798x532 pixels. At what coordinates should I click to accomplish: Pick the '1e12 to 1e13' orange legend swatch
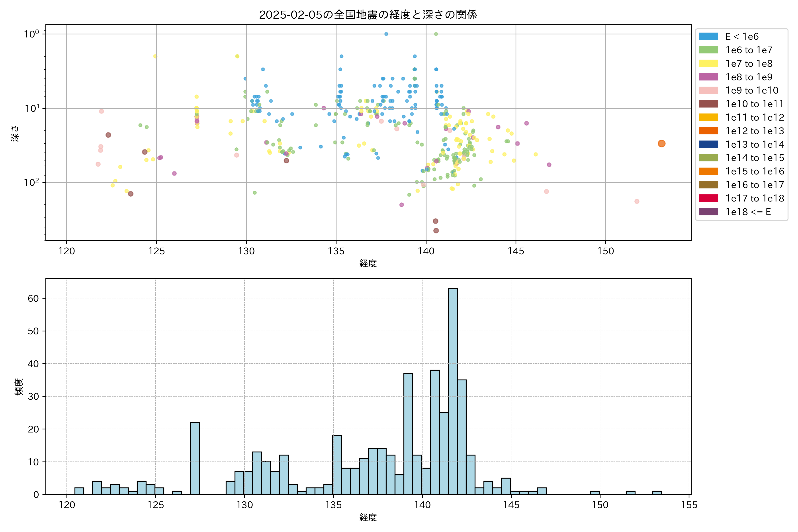coord(708,131)
